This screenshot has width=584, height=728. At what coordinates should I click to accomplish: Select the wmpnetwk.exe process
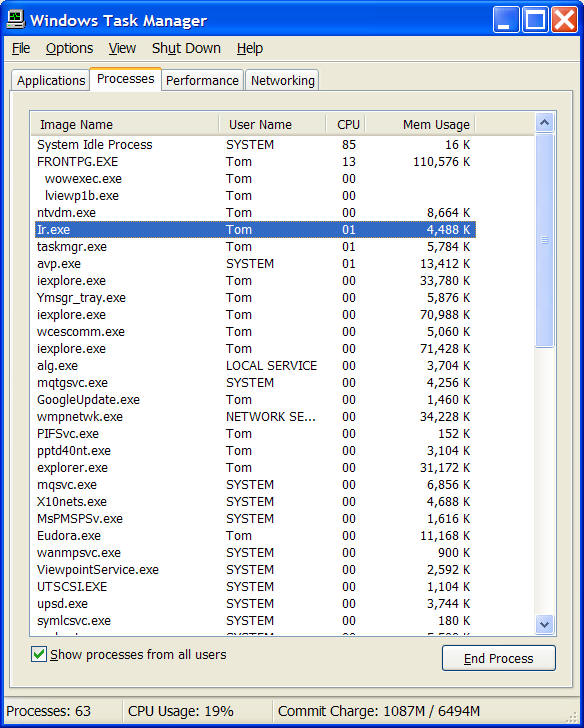pos(254,417)
